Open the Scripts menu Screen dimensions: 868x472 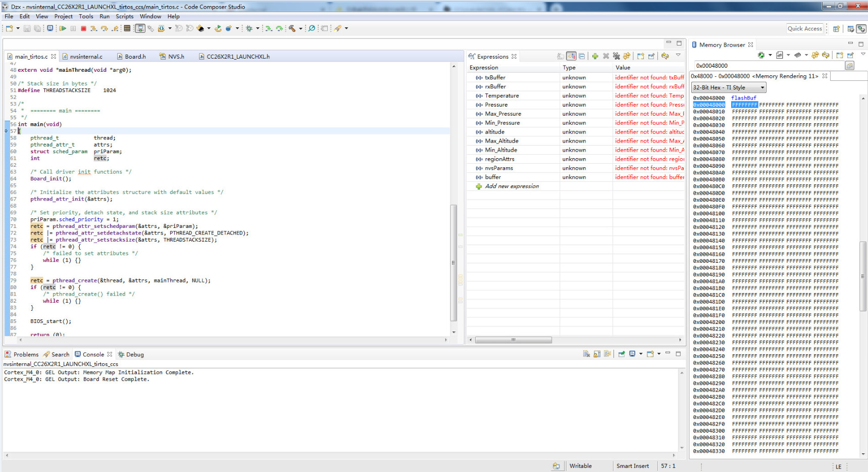coord(124,16)
